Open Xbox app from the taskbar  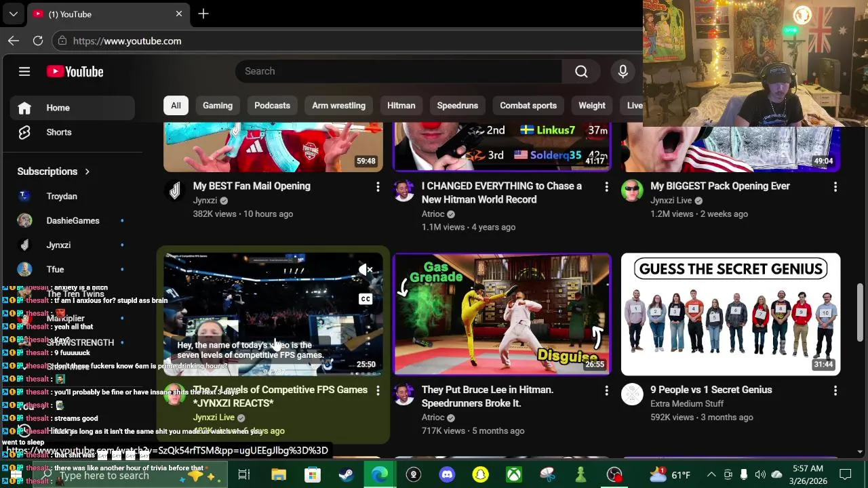(x=514, y=474)
